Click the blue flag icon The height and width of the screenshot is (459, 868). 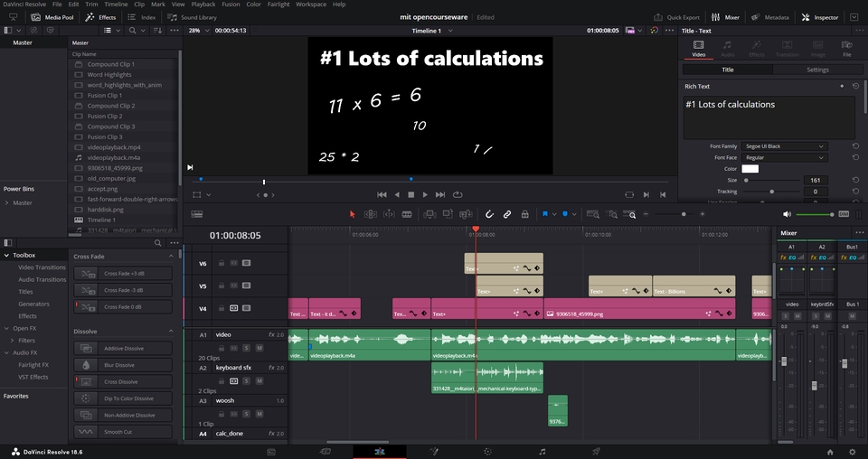[x=544, y=214]
